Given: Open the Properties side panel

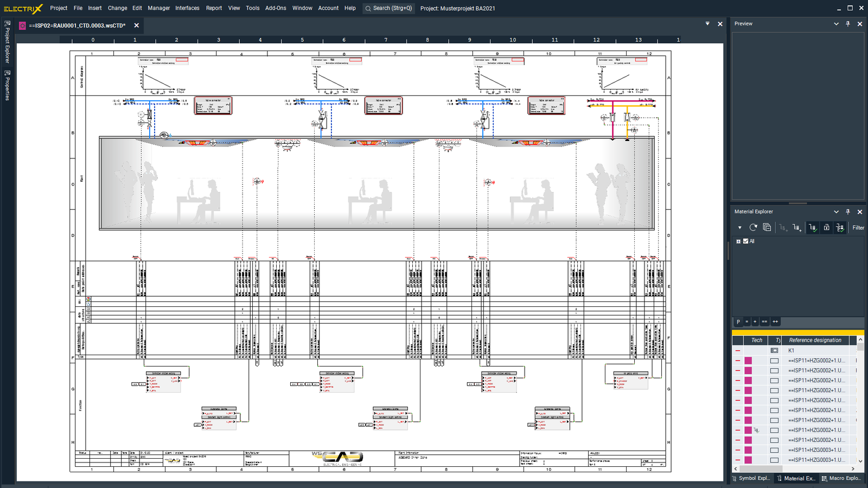Looking at the screenshot, I should 7,86.
